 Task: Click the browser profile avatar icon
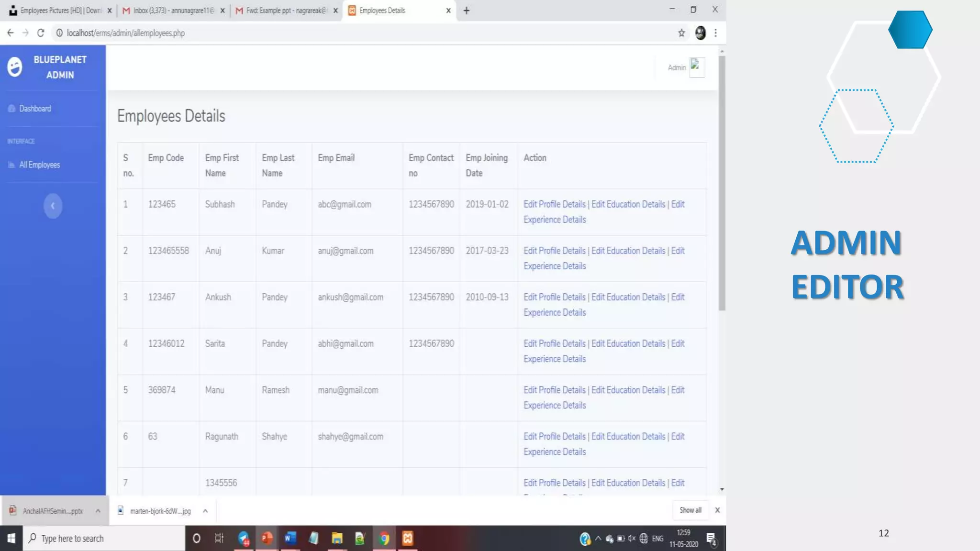[700, 33]
